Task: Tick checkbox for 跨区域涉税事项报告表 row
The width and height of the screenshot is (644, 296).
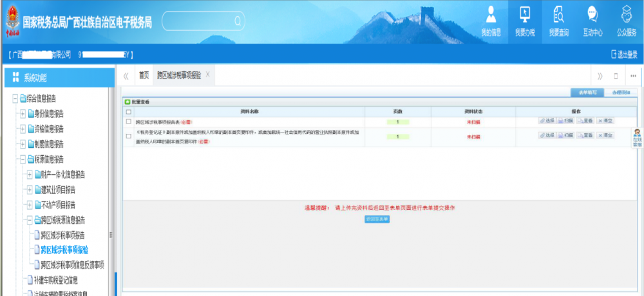Action: point(129,121)
